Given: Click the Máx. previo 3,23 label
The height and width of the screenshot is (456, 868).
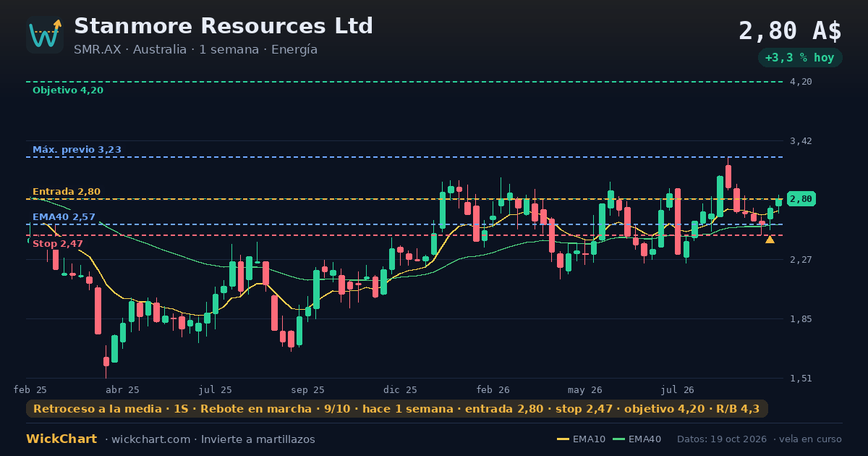Looking at the screenshot, I should 77,150.
